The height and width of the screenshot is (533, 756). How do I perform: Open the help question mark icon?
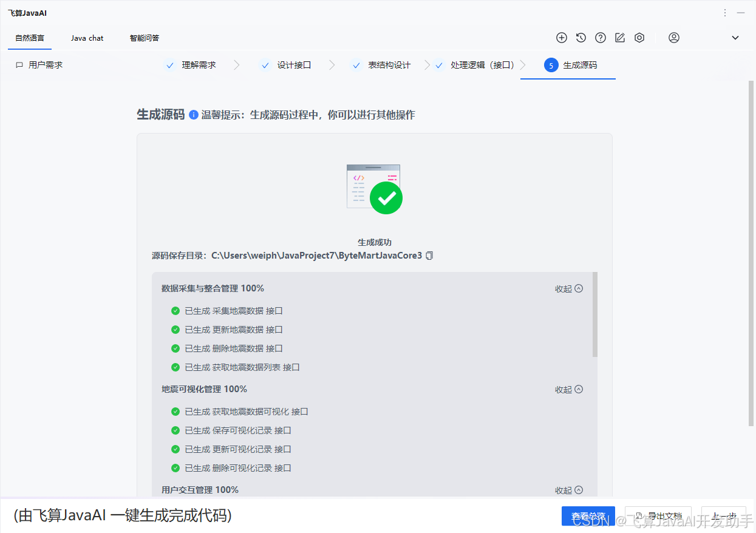point(601,38)
